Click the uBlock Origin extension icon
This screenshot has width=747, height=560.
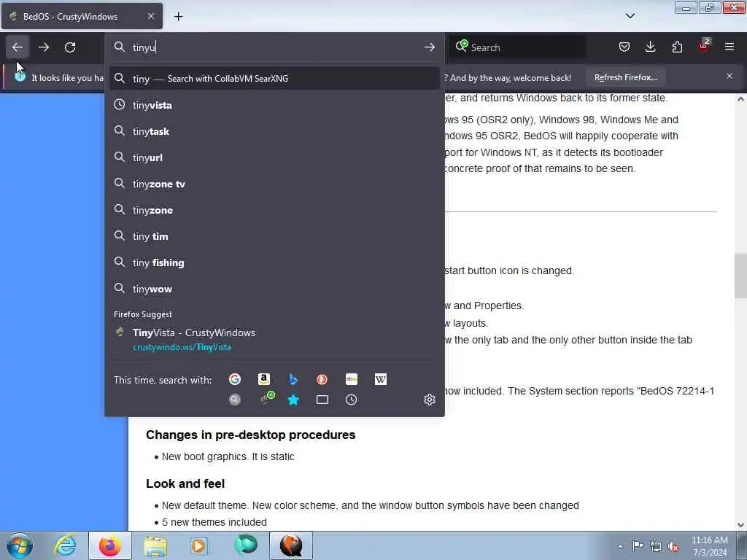pyautogui.click(x=704, y=46)
